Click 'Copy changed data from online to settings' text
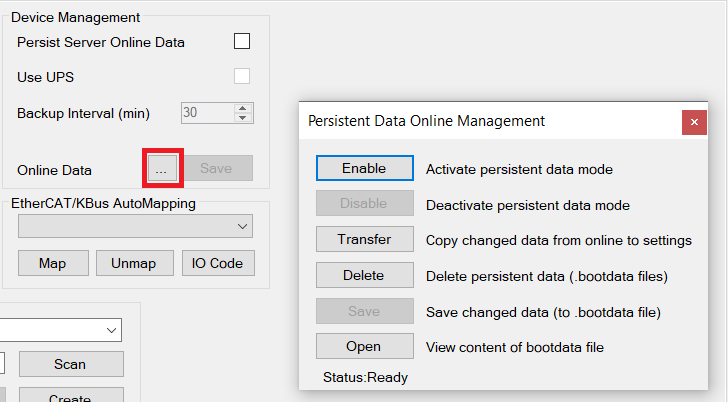 559,240
